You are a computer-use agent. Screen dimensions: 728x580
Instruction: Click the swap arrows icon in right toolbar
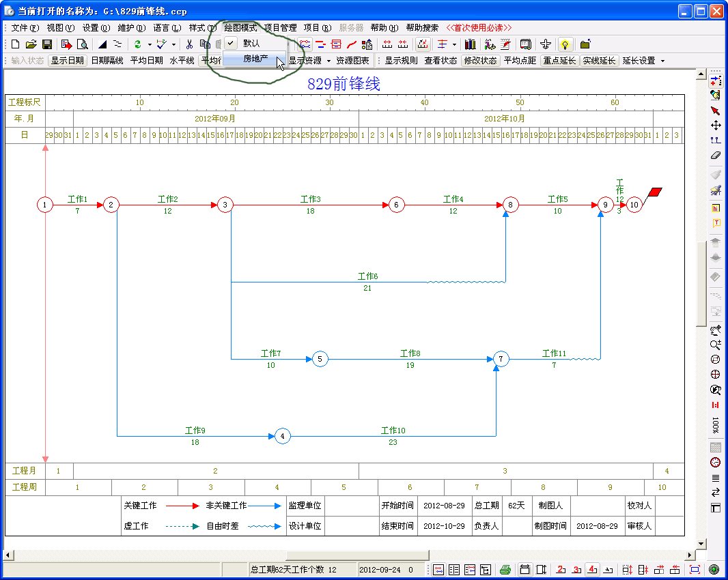pos(716,492)
